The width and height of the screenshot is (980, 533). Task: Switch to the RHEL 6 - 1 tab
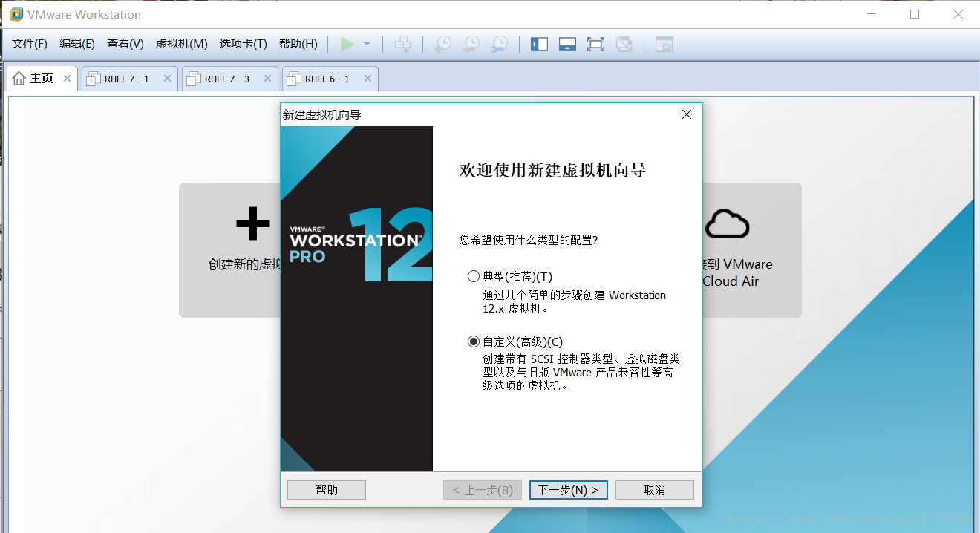tap(330, 79)
